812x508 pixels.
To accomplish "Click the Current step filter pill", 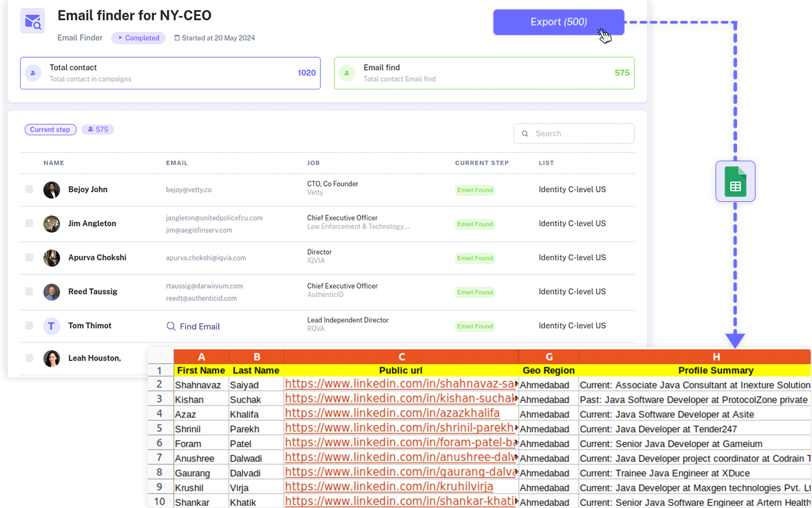I will point(51,130).
